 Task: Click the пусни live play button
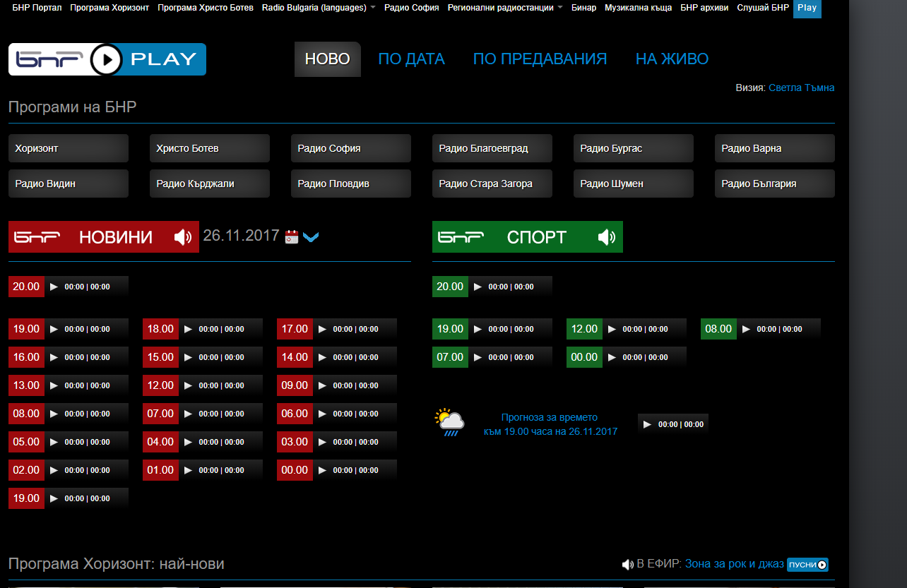pos(807,565)
